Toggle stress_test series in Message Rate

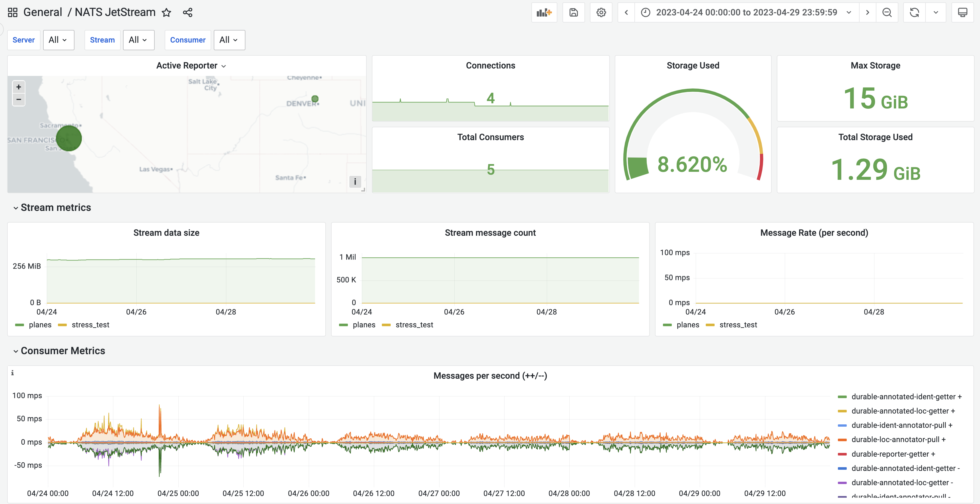(738, 325)
